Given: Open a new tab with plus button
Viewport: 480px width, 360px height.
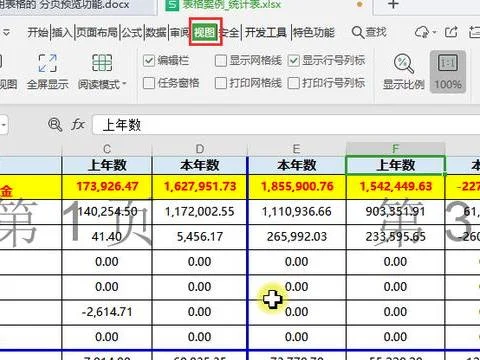Looking at the screenshot, I should pyautogui.click(x=393, y=5).
